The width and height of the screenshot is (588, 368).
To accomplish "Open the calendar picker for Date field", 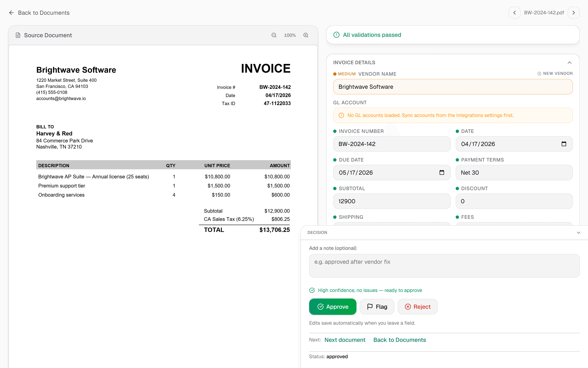I will pos(564,144).
